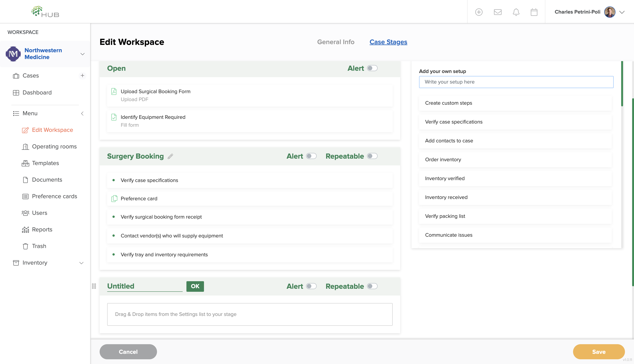
Task: Click the Cancel button
Action: click(128, 352)
